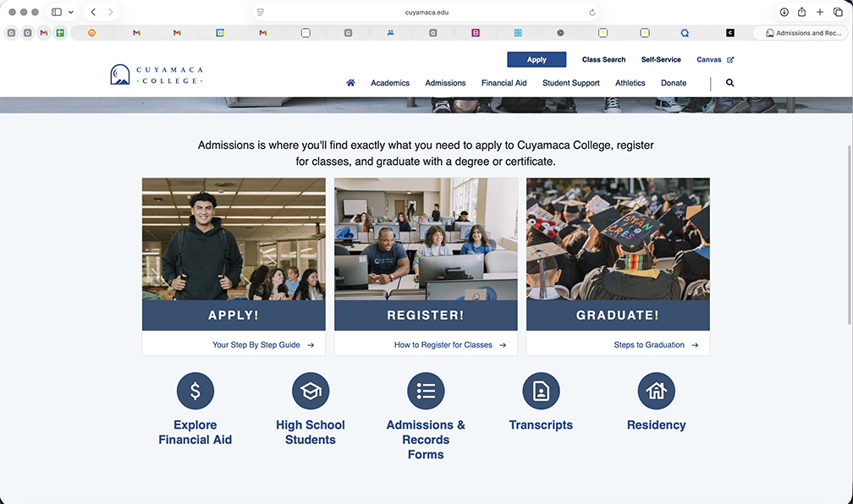Open the 'Transcripts' text link
Viewport: 853px width, 504px height.
click(x=542, y=425)
